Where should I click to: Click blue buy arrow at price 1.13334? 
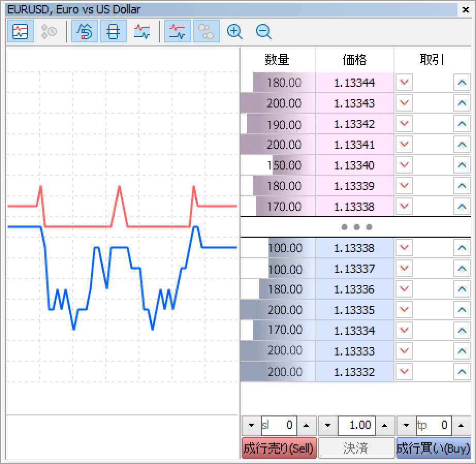[462, 330]
